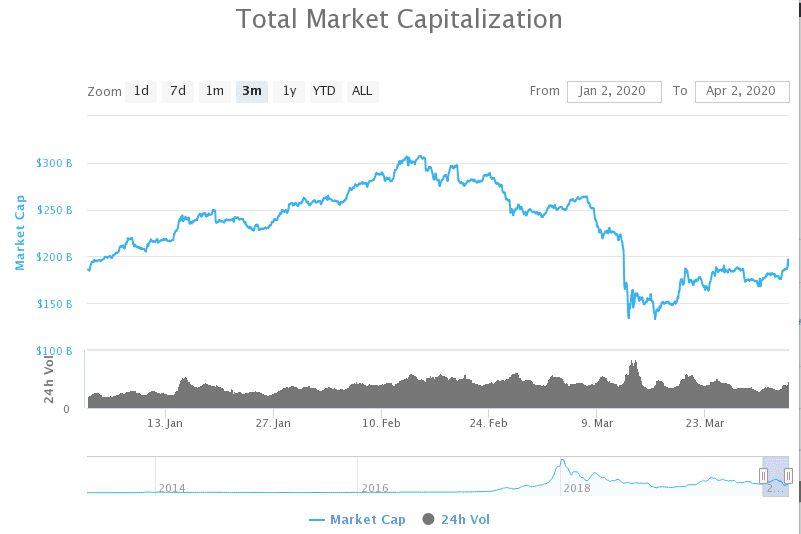
Task: Click the 2018 peak in navigator timeline
Action: click(562, 461)
